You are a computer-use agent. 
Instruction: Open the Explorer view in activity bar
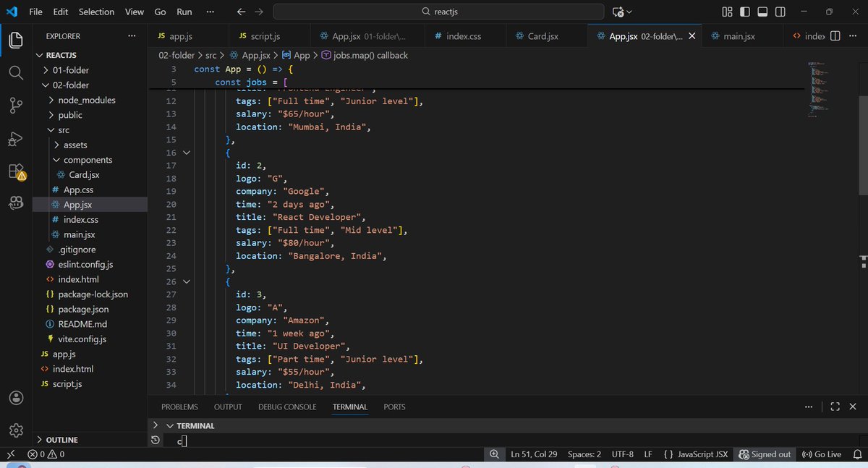click(16, 40)
